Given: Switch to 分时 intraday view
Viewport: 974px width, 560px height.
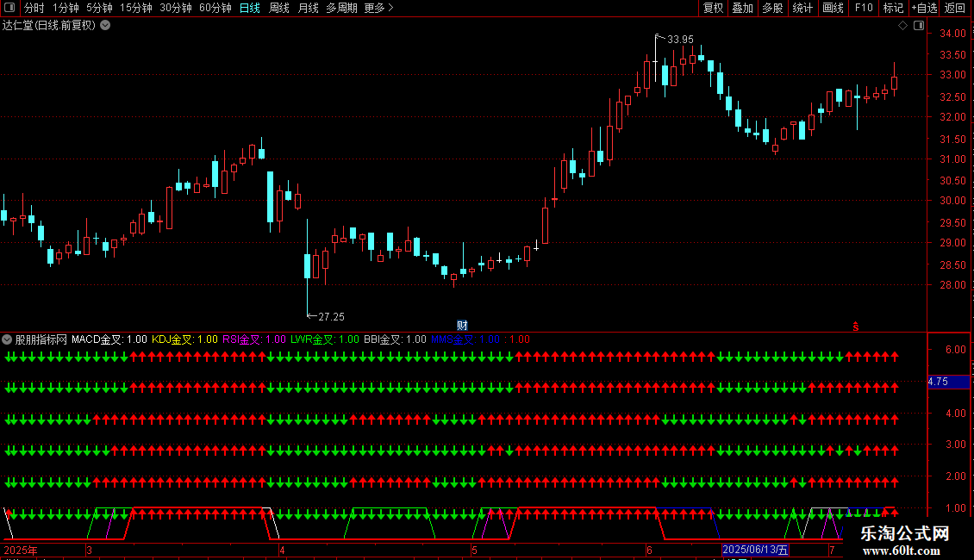Looking at the screenshot, I should pos(34,8).
